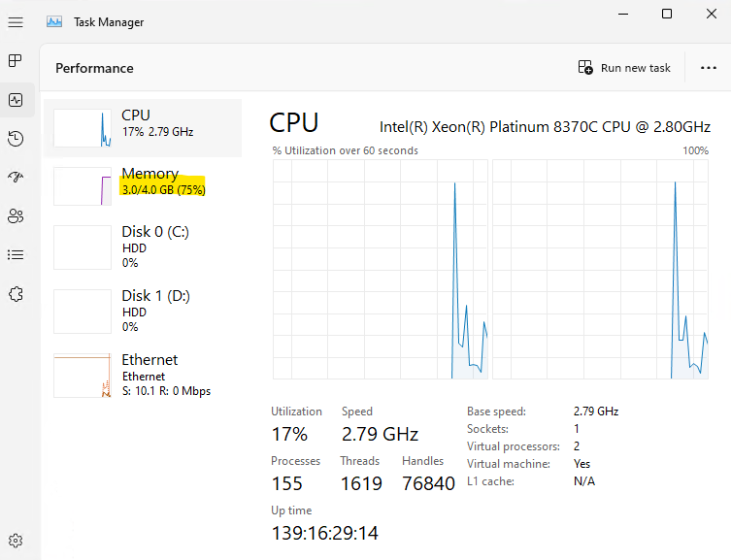Open the three-dot more options menu
This screenshot has width=731, height=560.
click(708, 68)
